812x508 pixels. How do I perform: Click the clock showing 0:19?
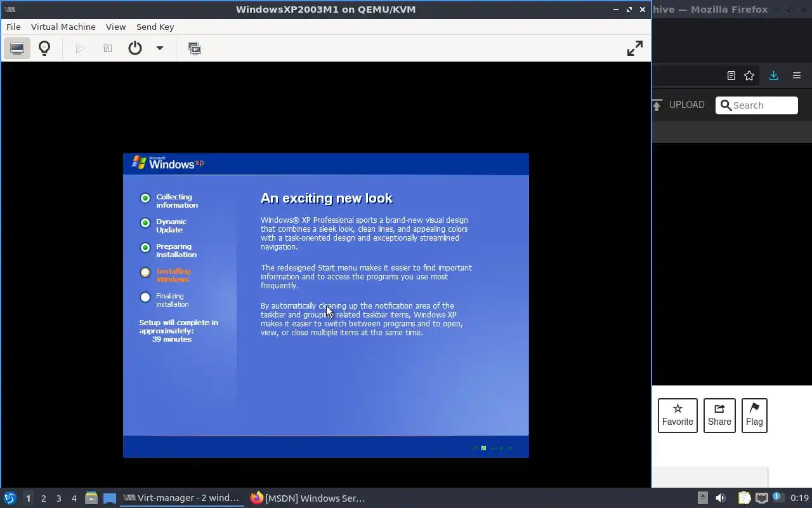(x=799, y=498)
